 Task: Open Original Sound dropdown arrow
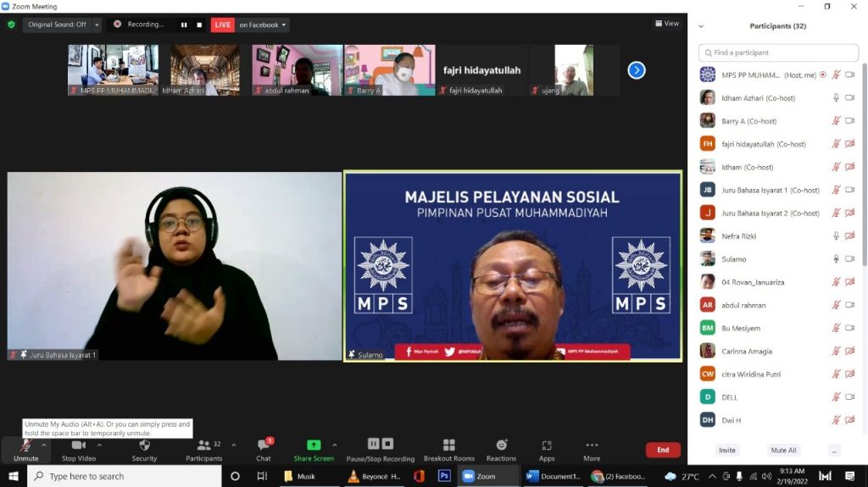[97, 25]
